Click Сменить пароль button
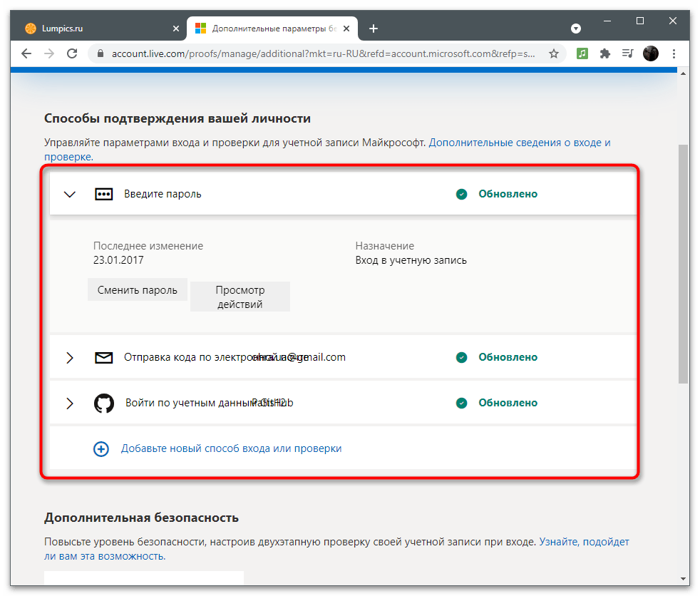 click(x=137, y=290)
